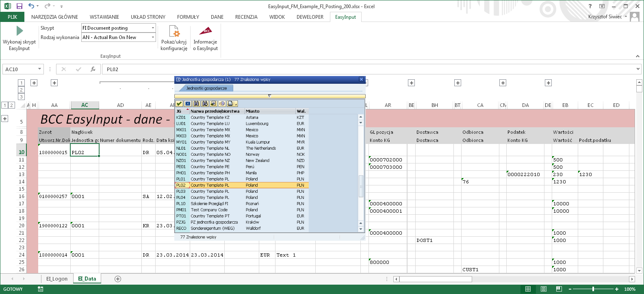Select Normal view button in status bar
The width and height of the screenshot is (644, 294).
point(528,289)
